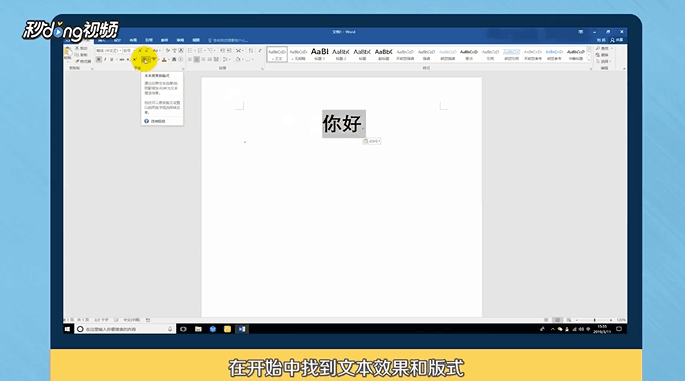This screenshot has width=685, height=381.
Task: Open the View ribbon tab
Action: click(196, 40)
